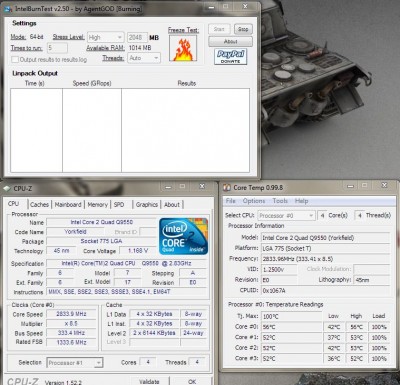Click the Bus Speed value 333.4 MHz

pos(71,333)
